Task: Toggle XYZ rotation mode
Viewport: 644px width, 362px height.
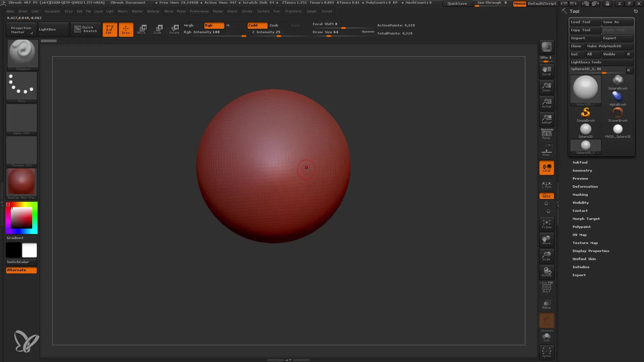Action: 546,196
